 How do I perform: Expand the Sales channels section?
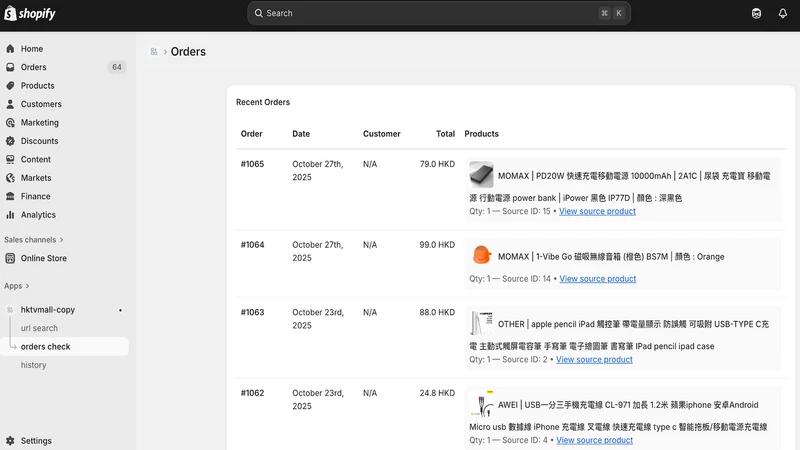point(34,240)
